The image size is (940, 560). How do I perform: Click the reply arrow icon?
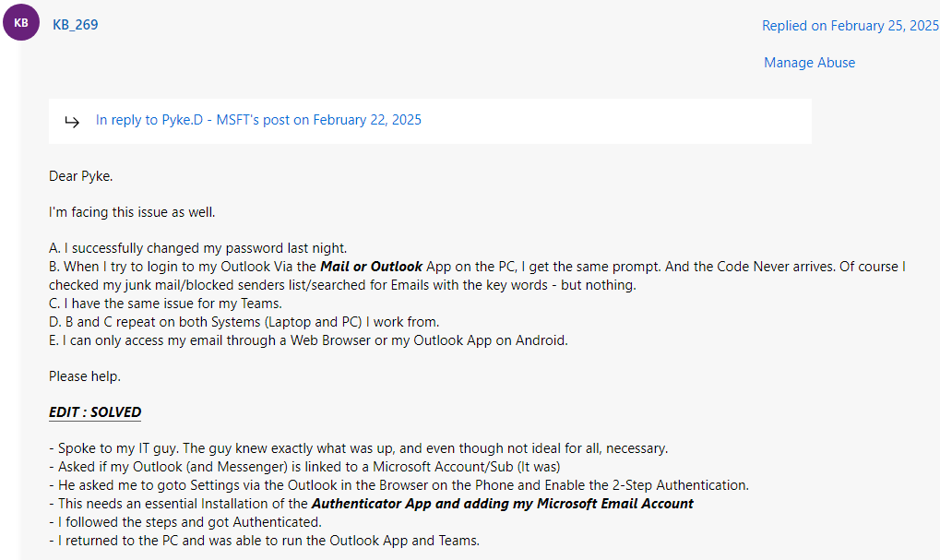coord(72,122)
